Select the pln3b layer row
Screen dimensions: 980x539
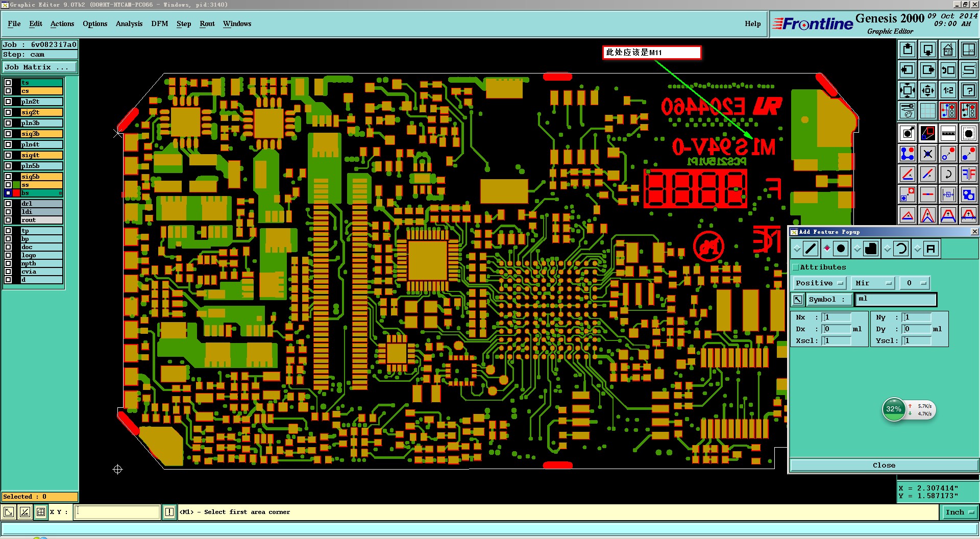pos(42,123)
